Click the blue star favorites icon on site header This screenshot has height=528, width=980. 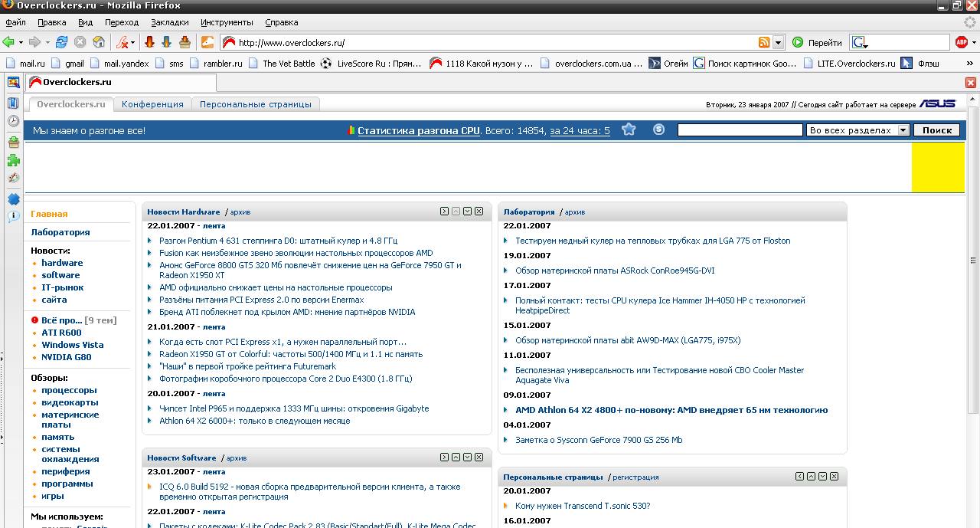click(629, 130)
